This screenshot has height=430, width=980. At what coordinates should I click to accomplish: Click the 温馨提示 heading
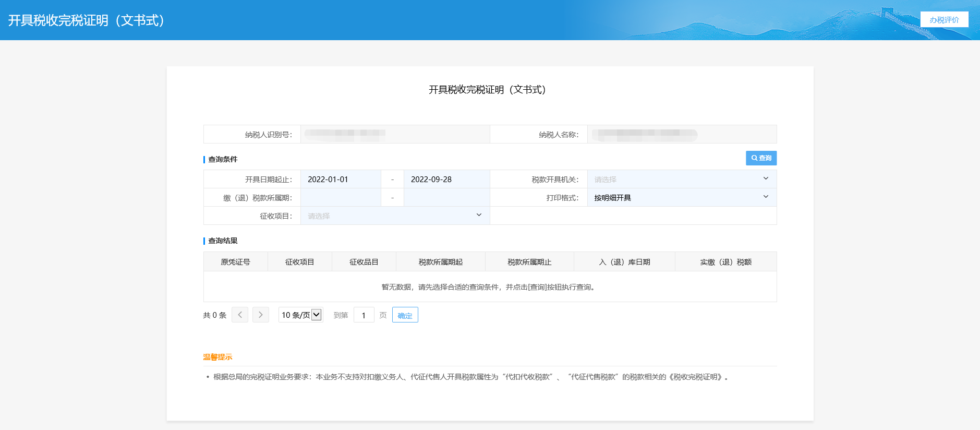tap(217, 357)
